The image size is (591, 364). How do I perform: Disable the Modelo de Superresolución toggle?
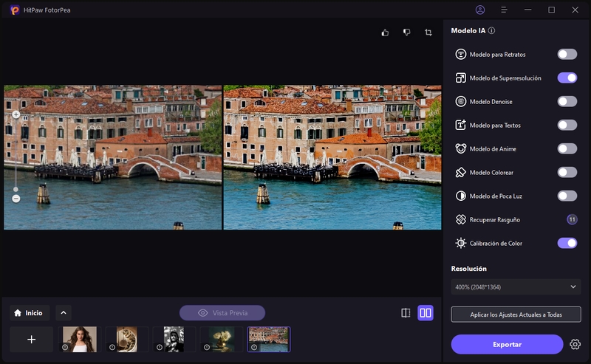pyautogui.click(x=567, y=78)
